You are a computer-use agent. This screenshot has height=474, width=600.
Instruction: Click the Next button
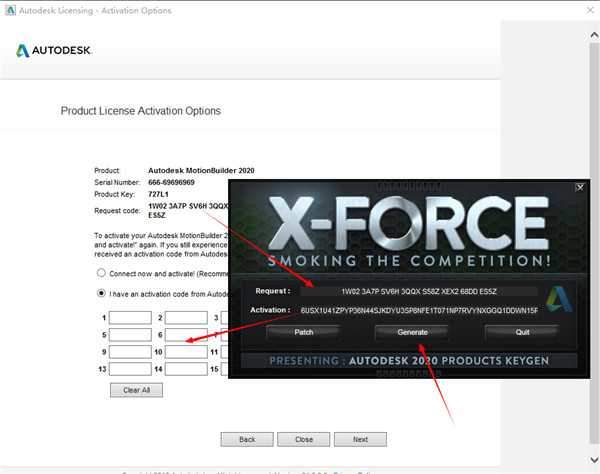point(360,440)
